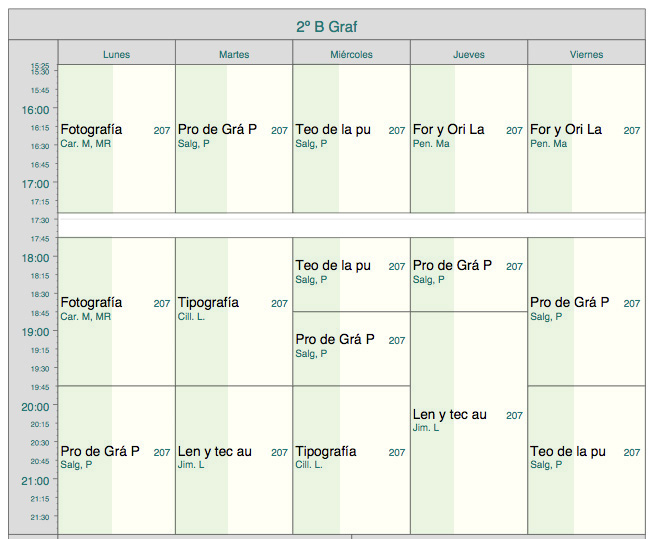Select Monday's Pro de Grá P class

116,458
